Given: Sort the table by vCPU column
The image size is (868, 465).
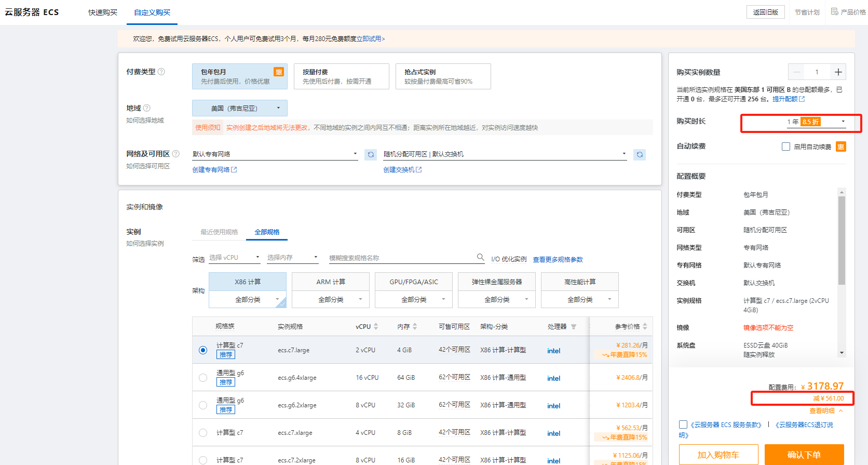Looking at the screenshot, I should pyautogui.click(x=376, y=326).
